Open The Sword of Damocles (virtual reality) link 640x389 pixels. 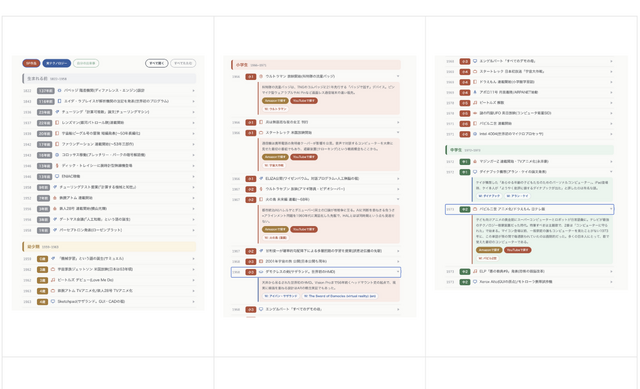click(x=340, y=296)
